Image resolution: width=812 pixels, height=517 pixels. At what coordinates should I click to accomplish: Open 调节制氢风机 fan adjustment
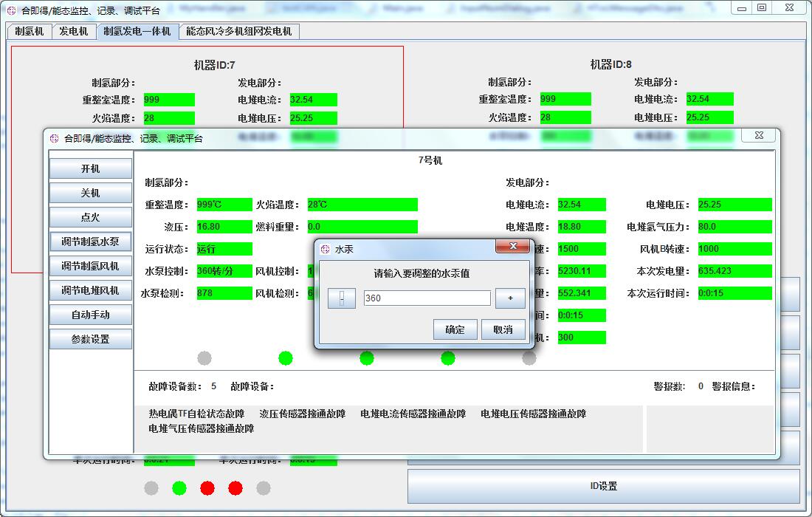tap(90, 267)
